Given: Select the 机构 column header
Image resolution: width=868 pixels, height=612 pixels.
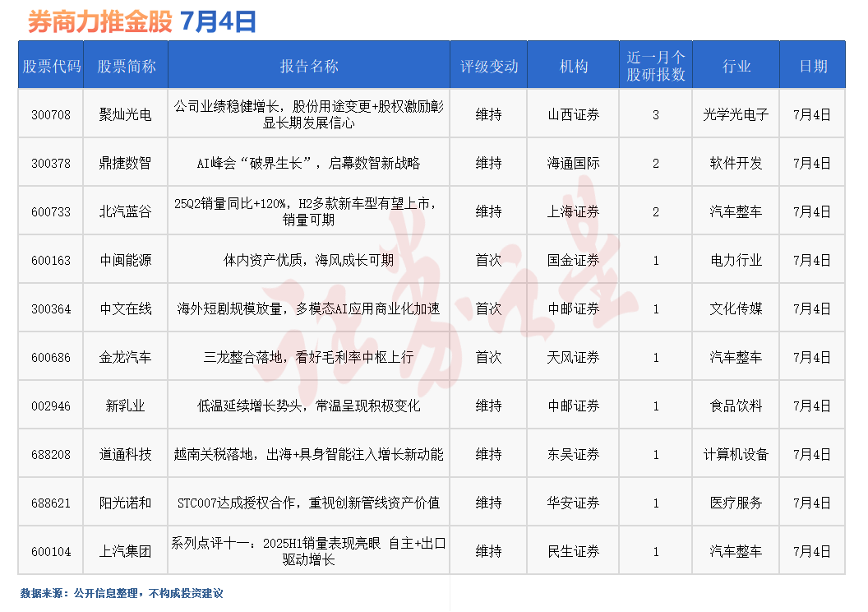Looking at the screenshot, I should point(574,67).
